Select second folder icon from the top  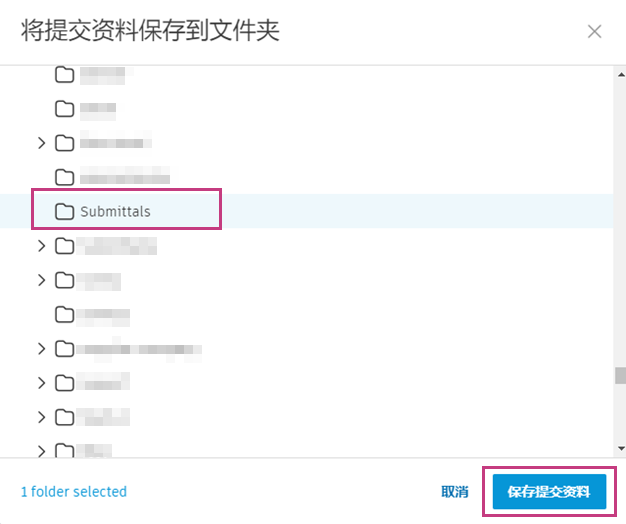click(x=64, y=108)
